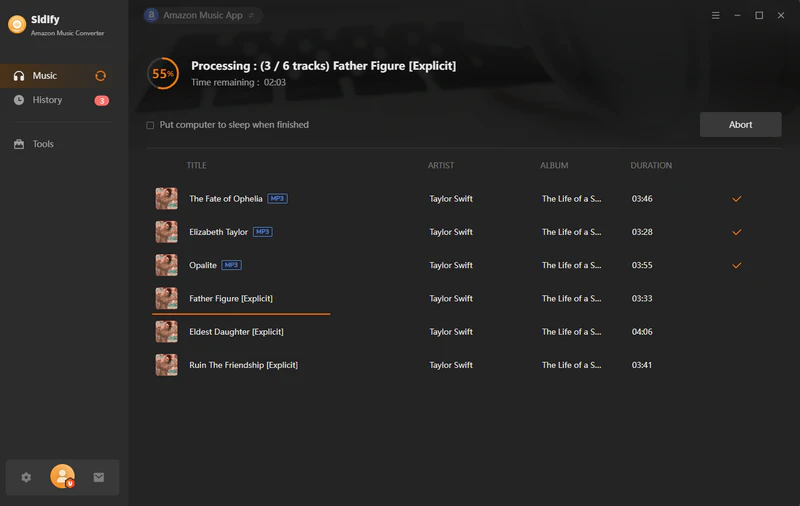The image size is (800, 506).
Task: Click album name in Ruin The Friendship row
Action: coord(571,365)
